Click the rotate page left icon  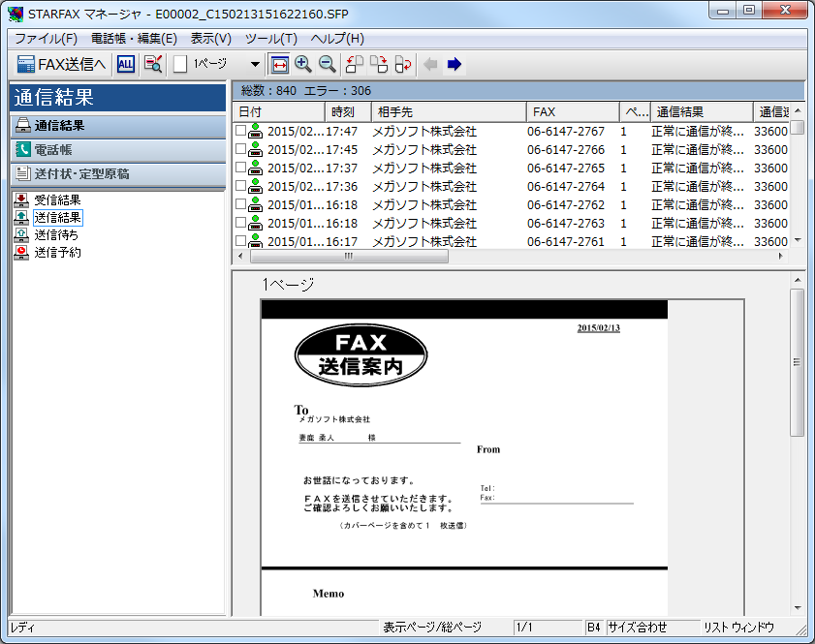[x=355, y=64]
